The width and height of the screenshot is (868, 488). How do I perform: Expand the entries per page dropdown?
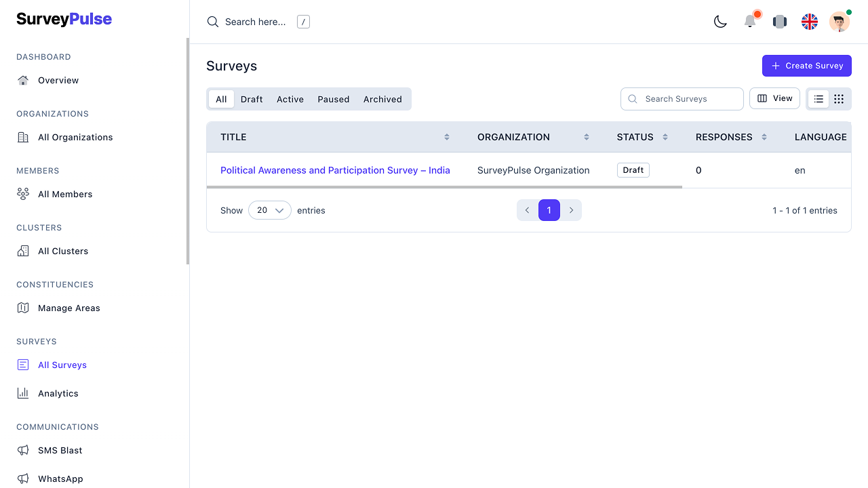coord(270,210)
